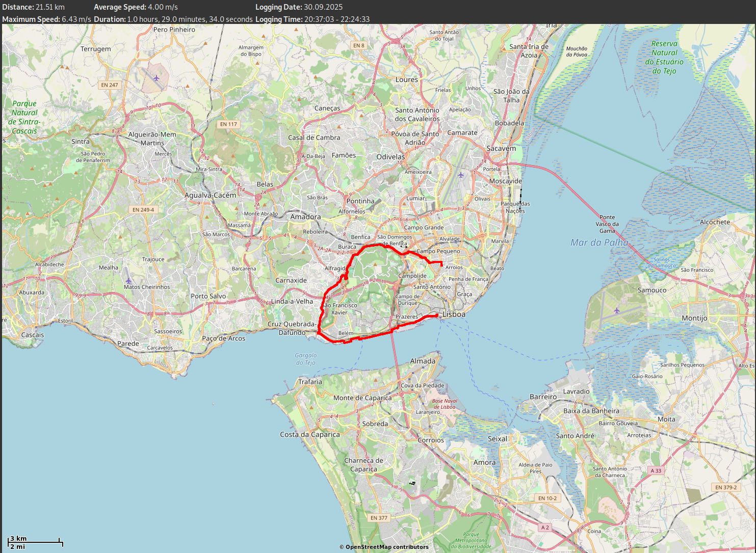
Task: Click the airplane icon near Matos Cheirinhos
Action: (128, 280)
